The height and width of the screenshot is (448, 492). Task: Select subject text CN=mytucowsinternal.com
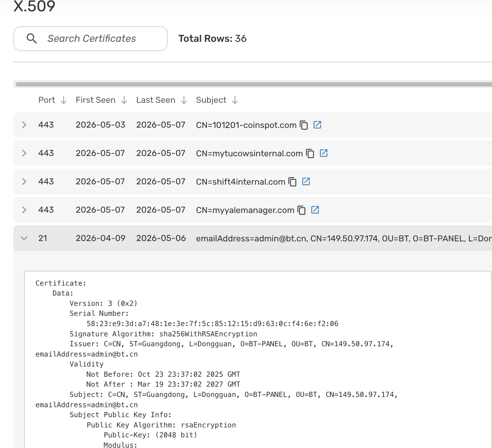(x=250, y=153)
